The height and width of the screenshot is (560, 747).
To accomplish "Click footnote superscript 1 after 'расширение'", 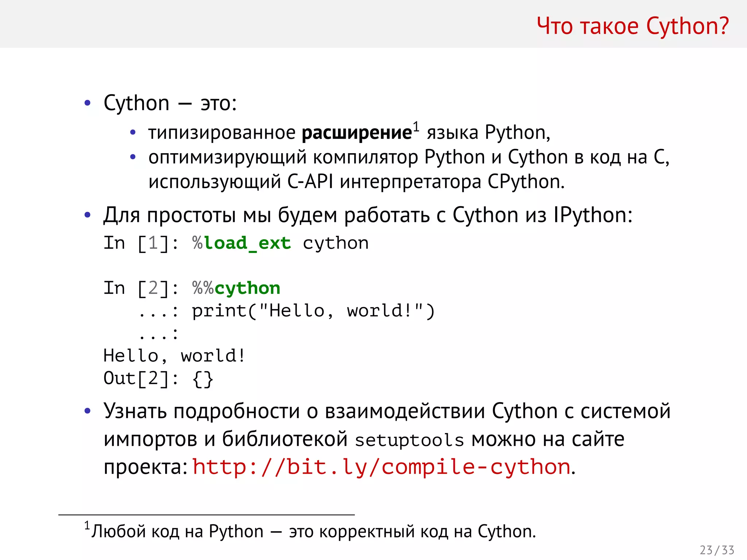I will tap(416, 127).
